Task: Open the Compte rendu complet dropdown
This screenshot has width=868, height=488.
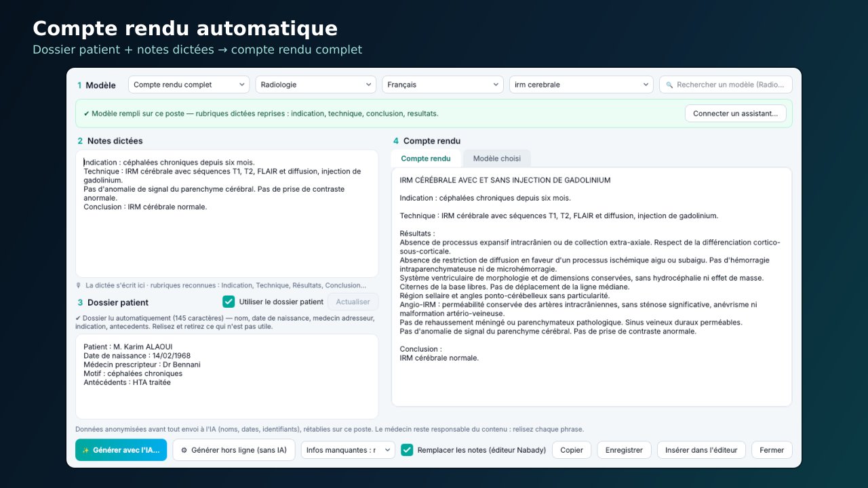Action: click(189, 85)
